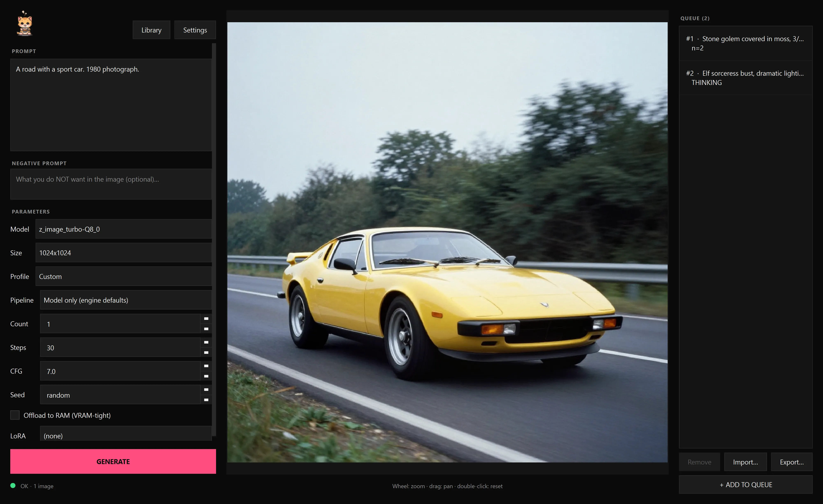This screenshot has height=504, width=823.
Task: Increase the Count value with up arrow
Action: 206,319
